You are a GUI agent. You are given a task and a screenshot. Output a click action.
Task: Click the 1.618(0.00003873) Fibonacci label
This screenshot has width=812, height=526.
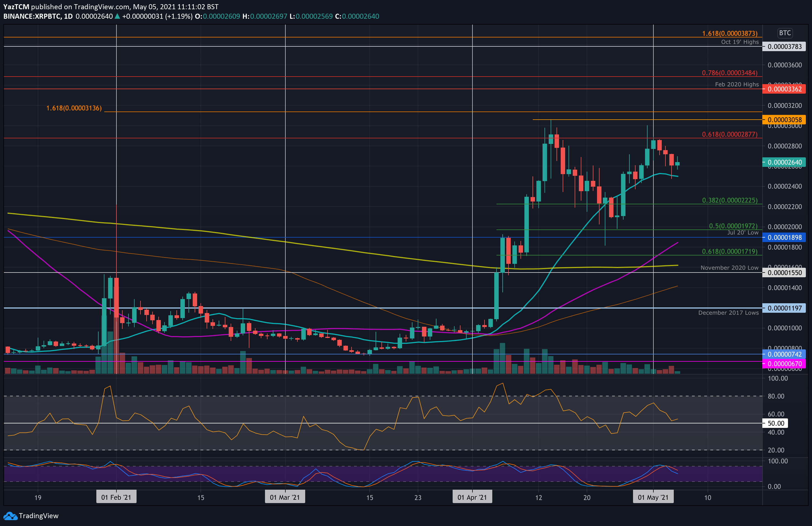pyautogui.click(x=729, y=34)
